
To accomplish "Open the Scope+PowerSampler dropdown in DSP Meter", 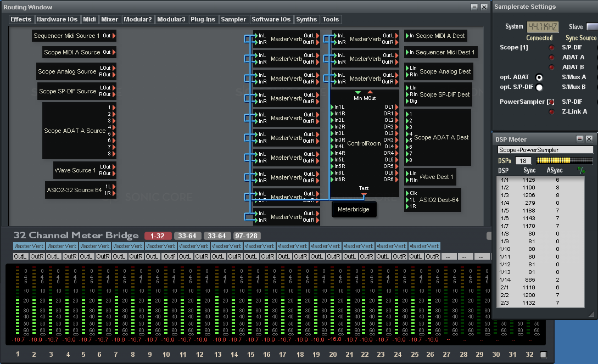I will (545, 150).
